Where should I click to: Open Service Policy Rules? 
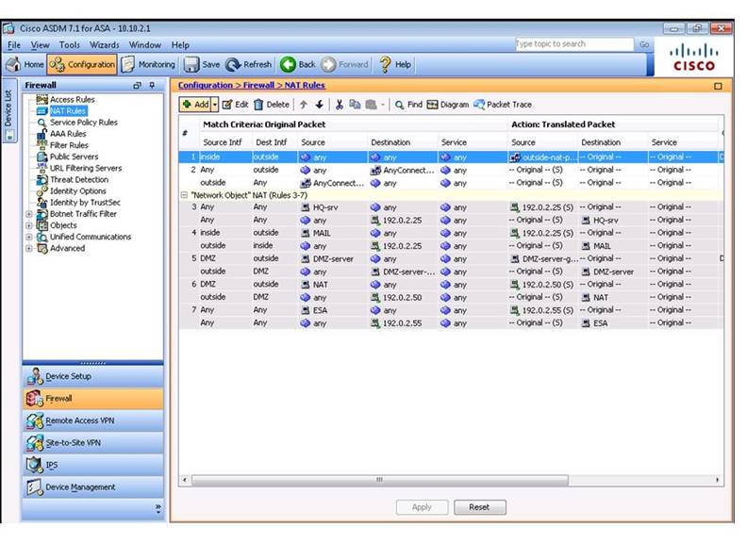coord(83,123)
